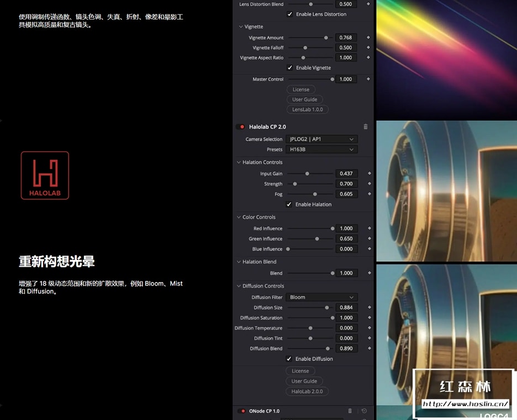Collapse the Color Controls section

click(x=239, y=217)
